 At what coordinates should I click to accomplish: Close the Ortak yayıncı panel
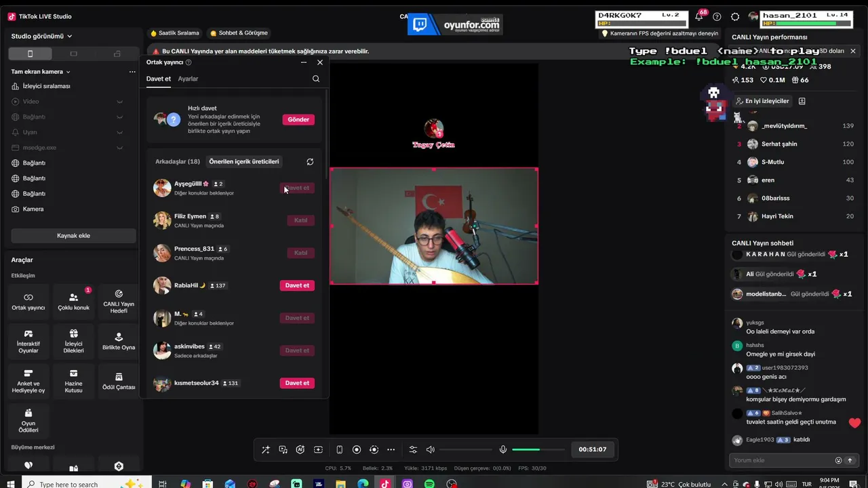[x=320, y=62]
